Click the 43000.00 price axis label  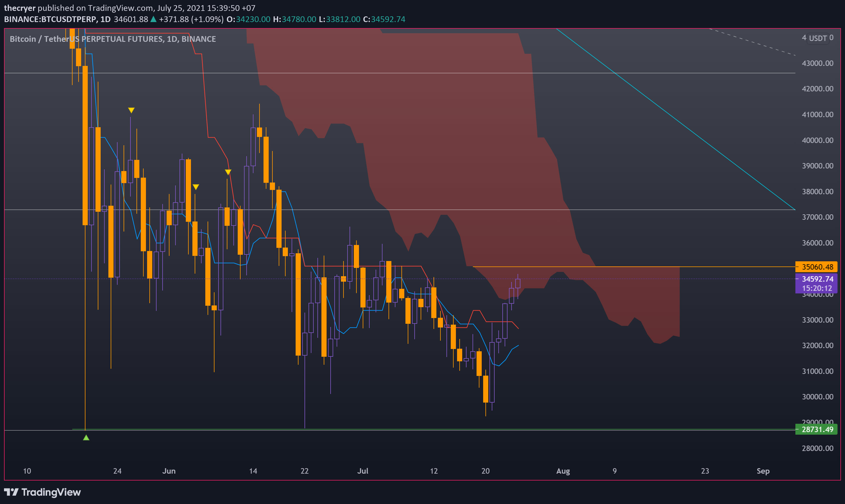817,63
